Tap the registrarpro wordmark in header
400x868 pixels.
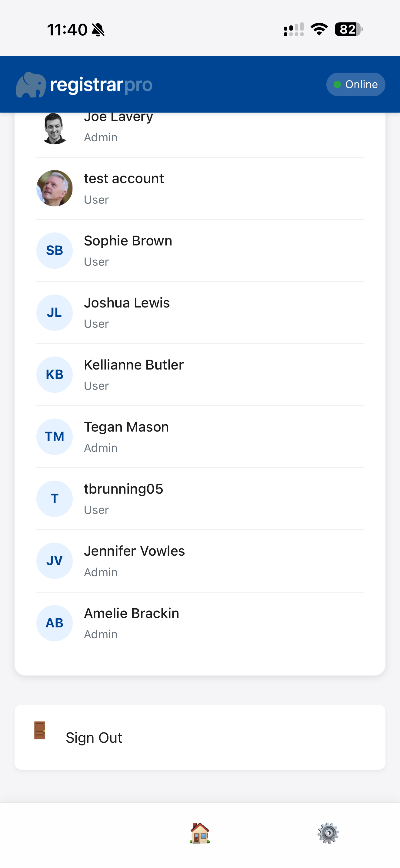coord(101,85)
